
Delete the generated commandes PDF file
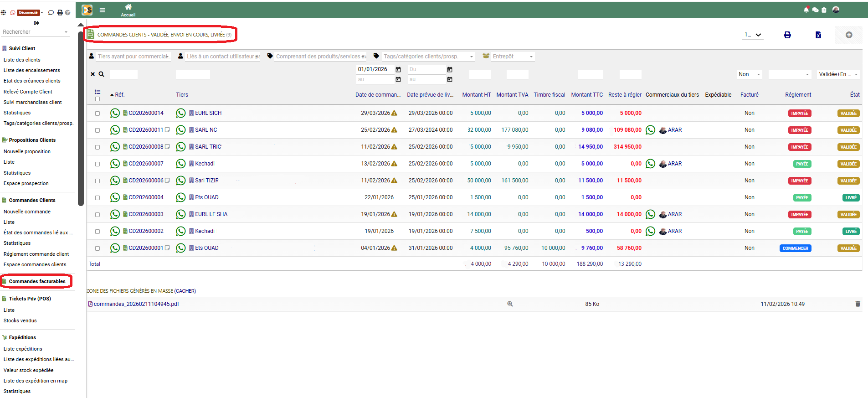858,304
